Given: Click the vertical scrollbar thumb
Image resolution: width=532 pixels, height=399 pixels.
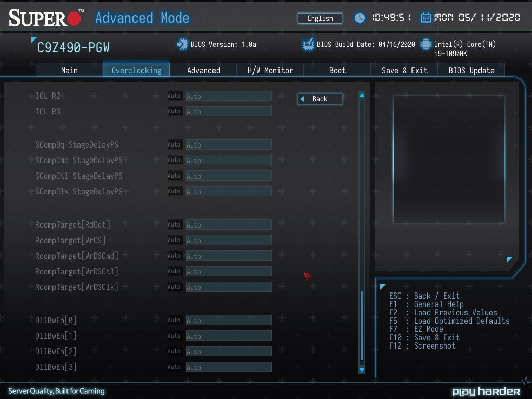Looking at the screenshot, I should 362,325.
